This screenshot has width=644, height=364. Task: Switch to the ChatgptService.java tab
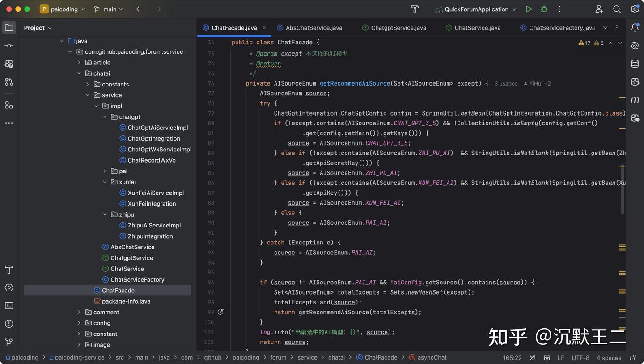tap(394, 28)
